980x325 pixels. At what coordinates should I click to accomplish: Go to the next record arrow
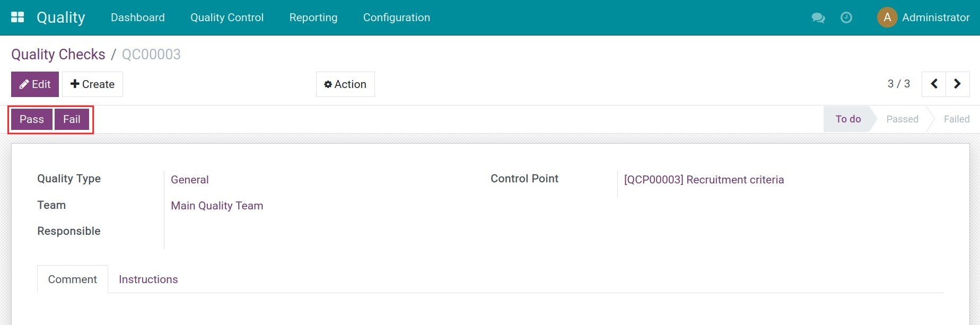click(x=957, y=84)
